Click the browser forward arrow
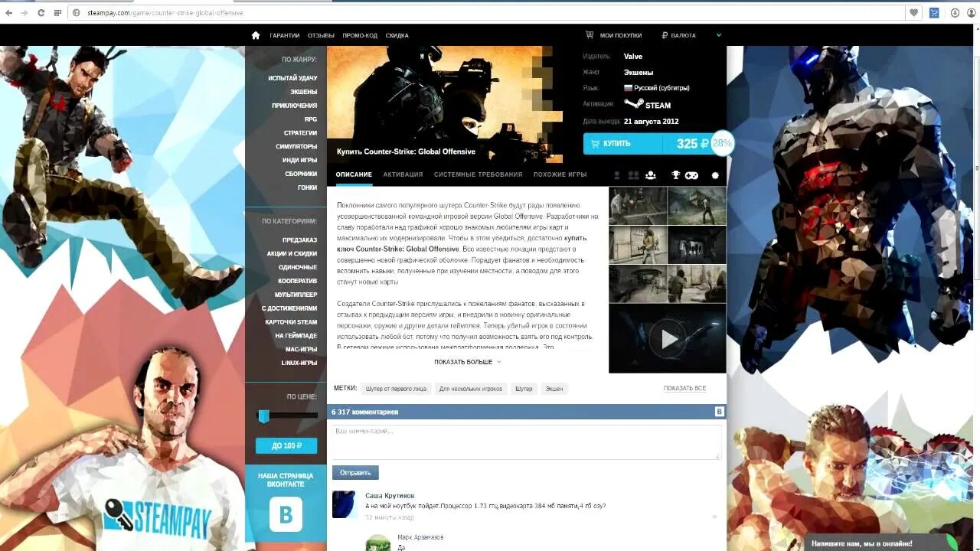 [x=24, y=13]
